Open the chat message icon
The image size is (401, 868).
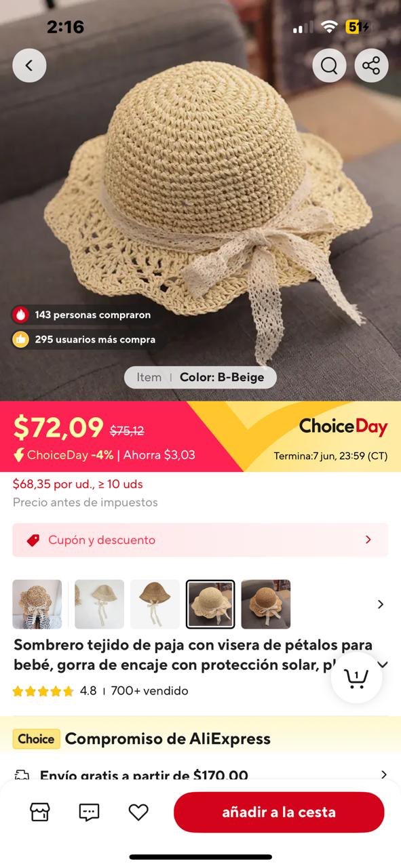pos(89,812)
